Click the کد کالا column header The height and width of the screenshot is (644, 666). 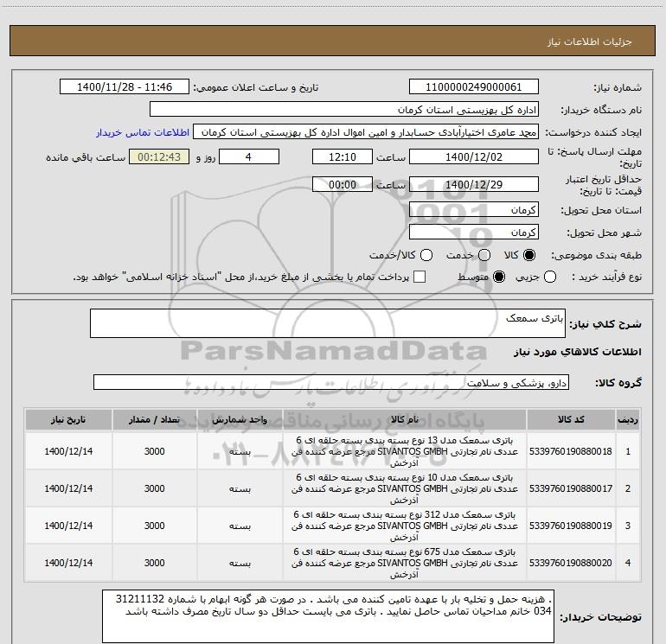click(571, 419)
